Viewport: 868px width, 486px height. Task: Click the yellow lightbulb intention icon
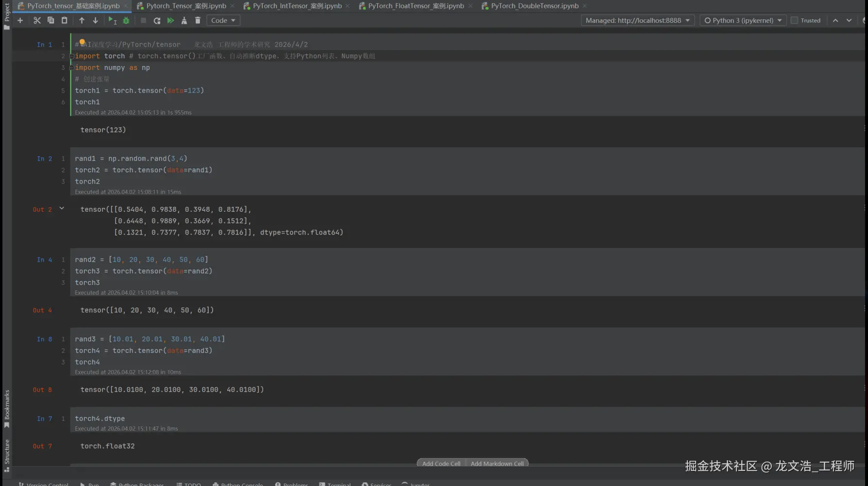82,42
